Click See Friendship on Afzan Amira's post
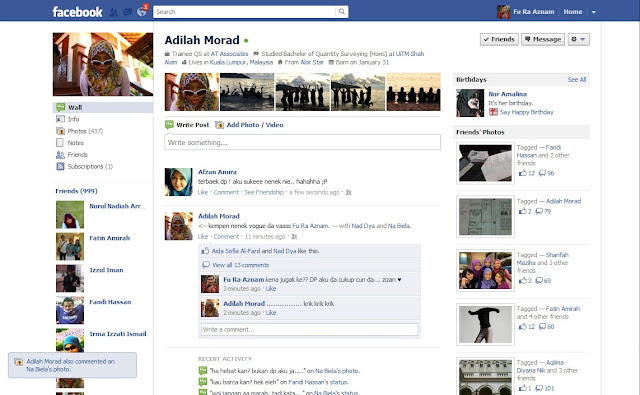The height and width of the screenshot is (395, 640). click(264, 192)
